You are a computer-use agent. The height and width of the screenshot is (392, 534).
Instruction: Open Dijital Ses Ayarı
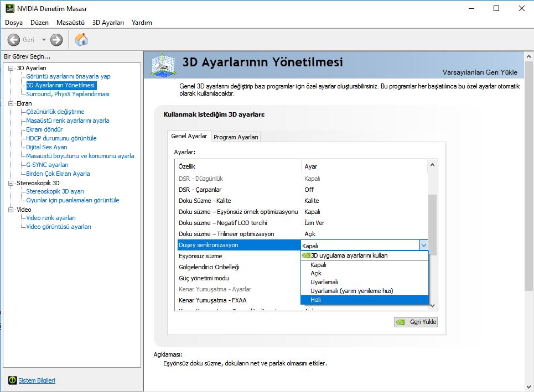point(46,147)
